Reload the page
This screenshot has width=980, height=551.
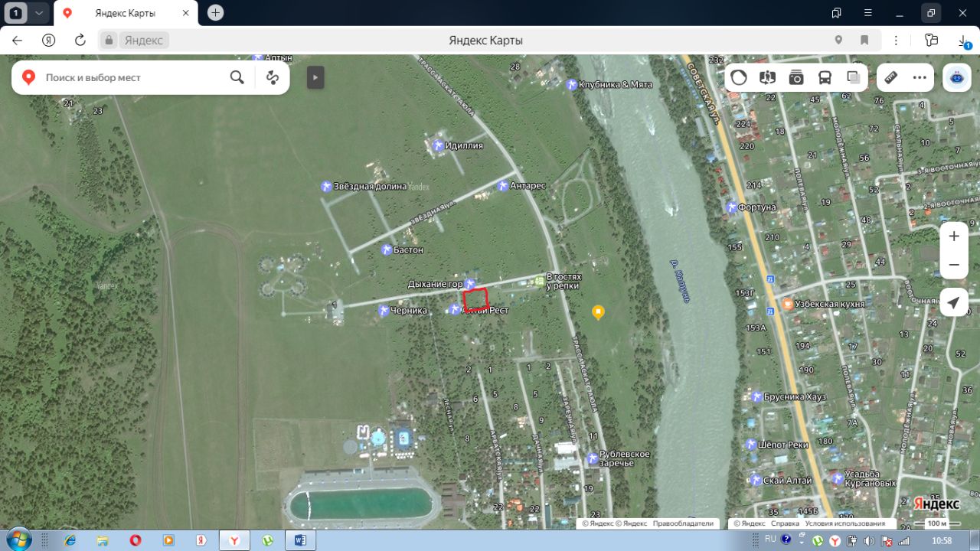click(x=80, y=41)
